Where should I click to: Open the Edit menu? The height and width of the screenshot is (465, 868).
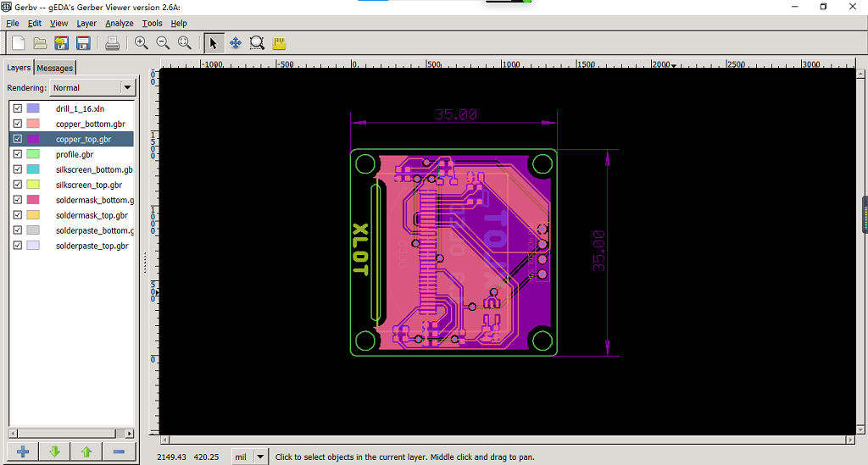click(x=34, y=23)
